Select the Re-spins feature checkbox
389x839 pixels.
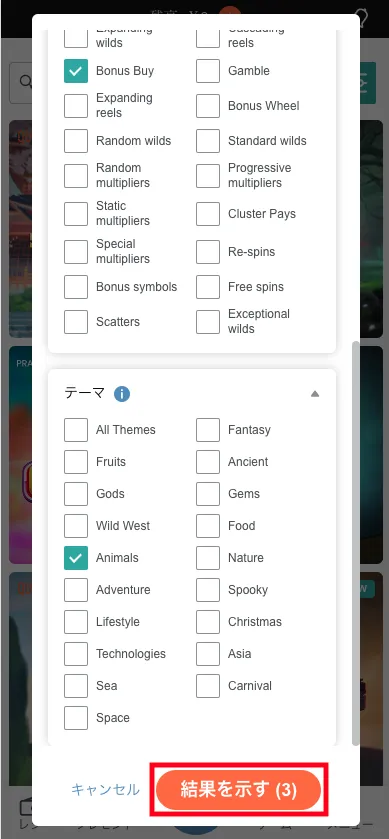[208, 252]
